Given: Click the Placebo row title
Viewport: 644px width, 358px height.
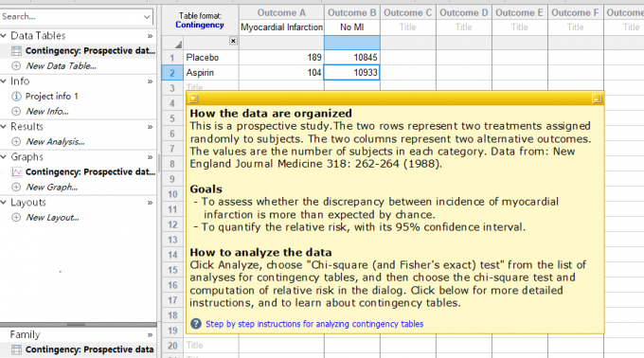Looking at the screenshot, I should tap(210, 58).
